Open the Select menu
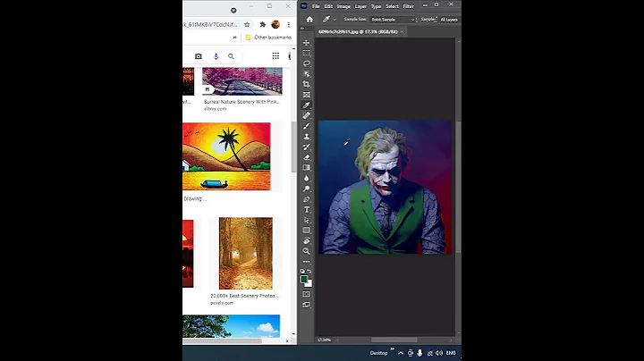 click(392, 6)
